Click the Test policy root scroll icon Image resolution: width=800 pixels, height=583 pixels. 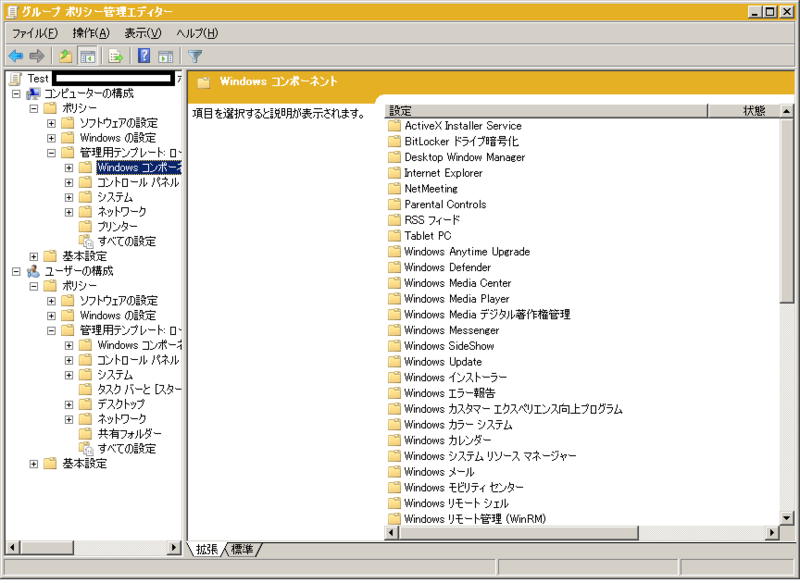[x=16, y=79]
